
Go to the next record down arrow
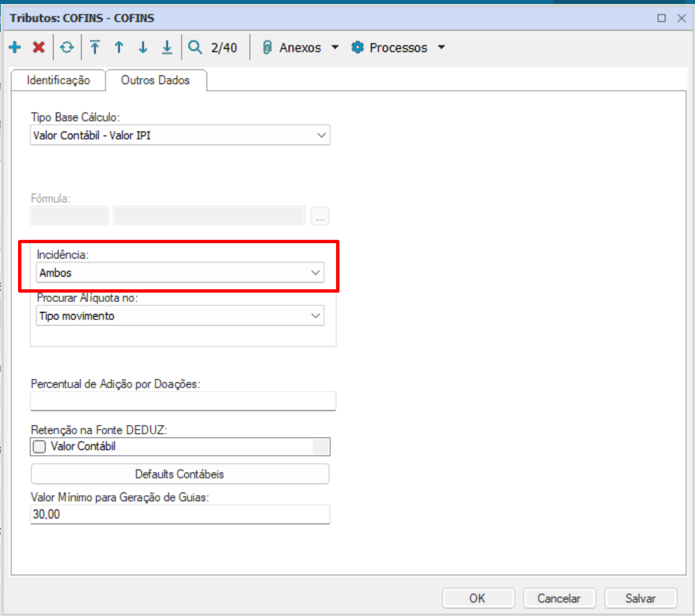143,47
